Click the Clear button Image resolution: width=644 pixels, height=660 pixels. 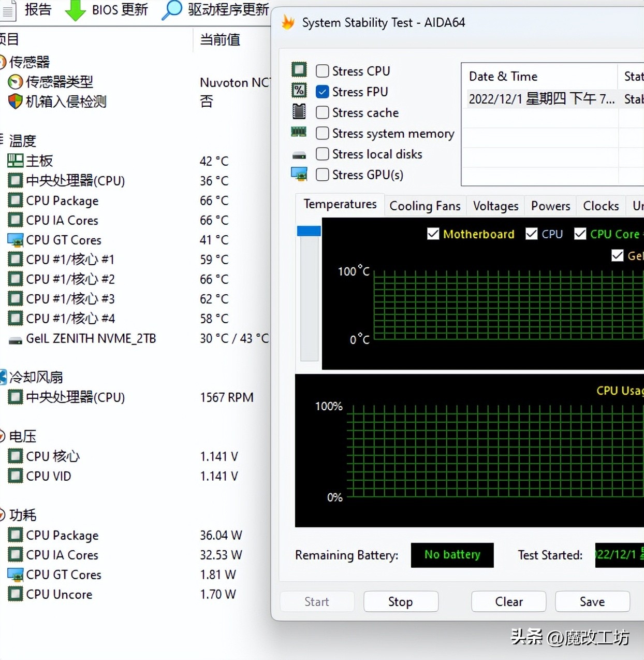[508, 601]
